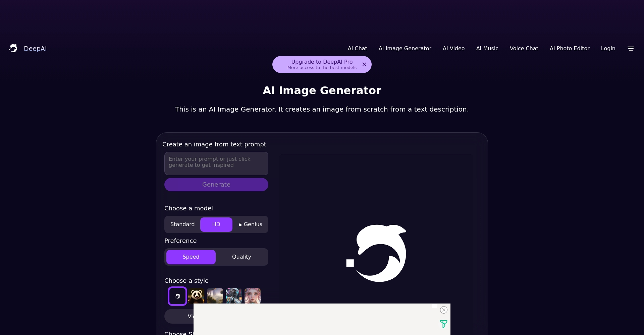The width and height of the screenshot is (644, 335).
Task: Open AI Image Generator nav link
Action: (x=405, y=49)
